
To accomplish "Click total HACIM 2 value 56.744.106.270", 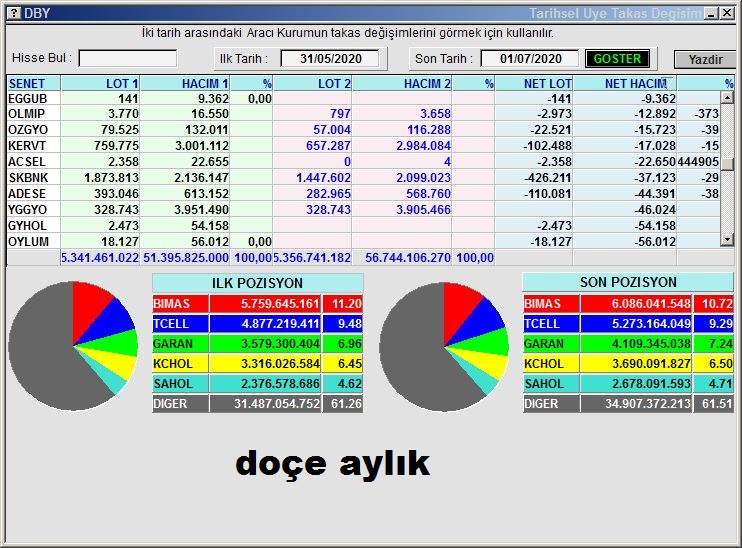I will point(407,258).
